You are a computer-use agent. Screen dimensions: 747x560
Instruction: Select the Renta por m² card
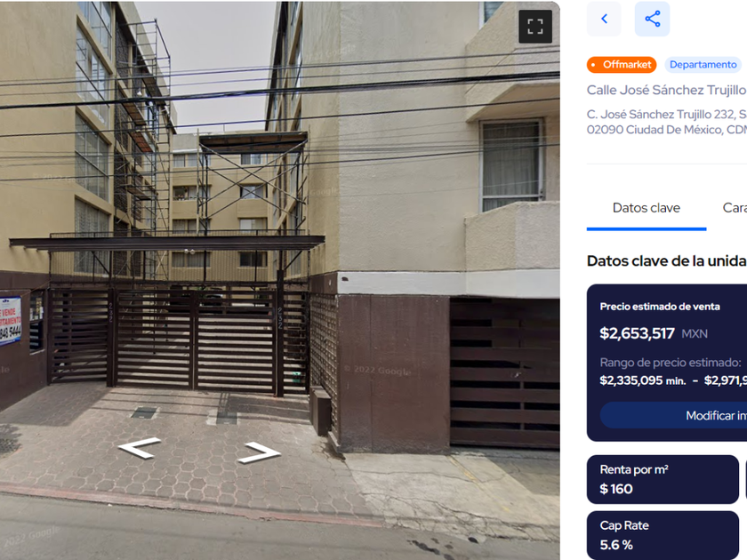pos(663,479)
